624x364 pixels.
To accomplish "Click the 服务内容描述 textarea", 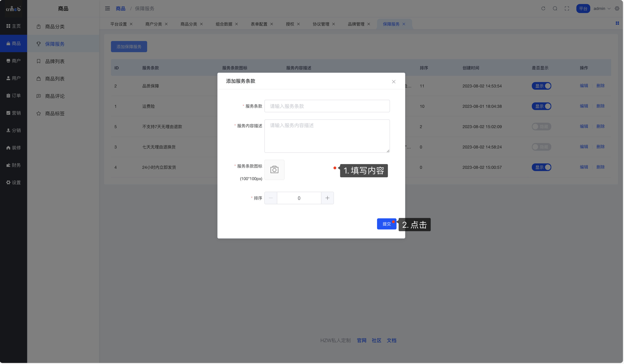I will (x=327, y=136).
